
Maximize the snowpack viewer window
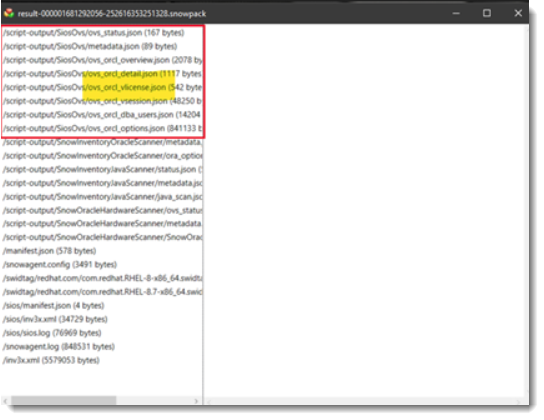487,13
